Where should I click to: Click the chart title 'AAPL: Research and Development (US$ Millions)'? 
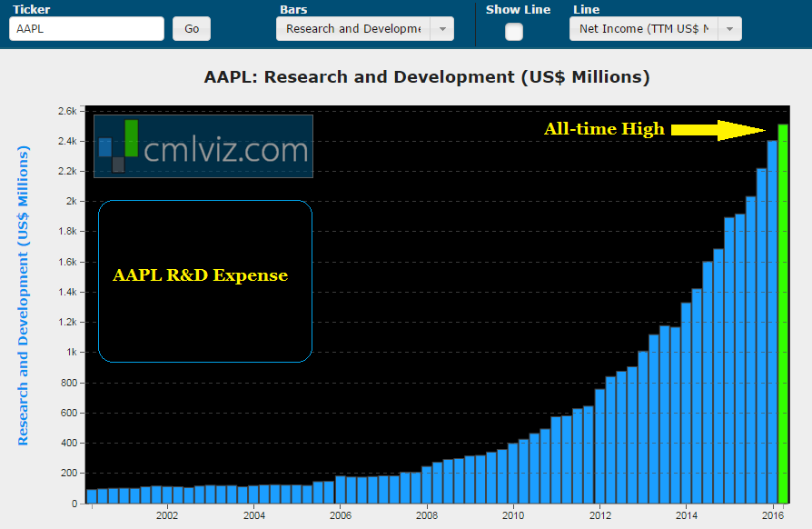click(427, 76)
